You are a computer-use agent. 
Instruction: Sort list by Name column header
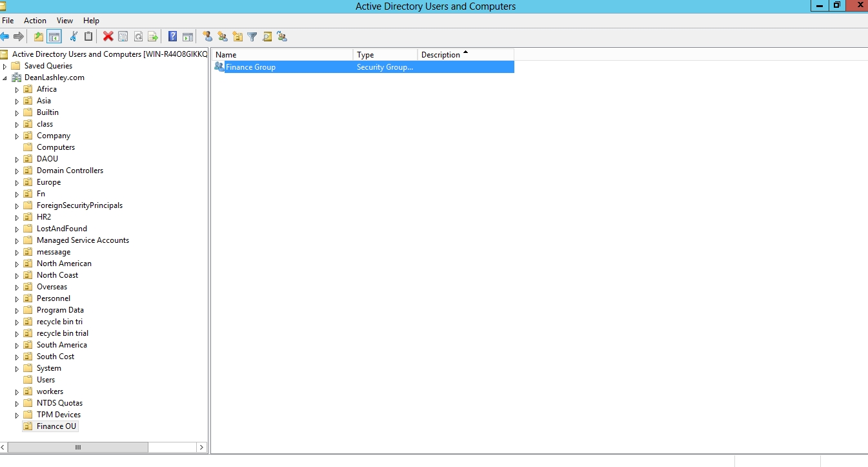(282, 55)
